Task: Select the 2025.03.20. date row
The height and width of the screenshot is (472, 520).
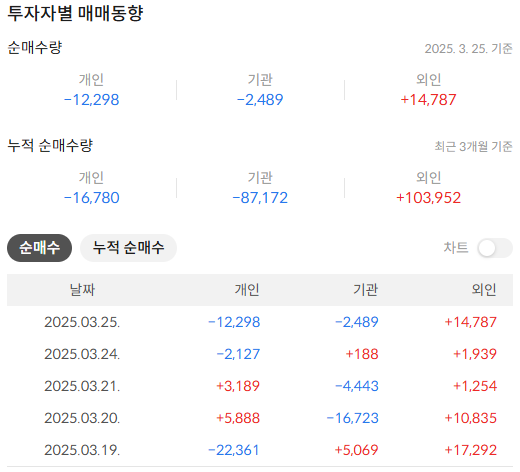Action: click(260, 418)
